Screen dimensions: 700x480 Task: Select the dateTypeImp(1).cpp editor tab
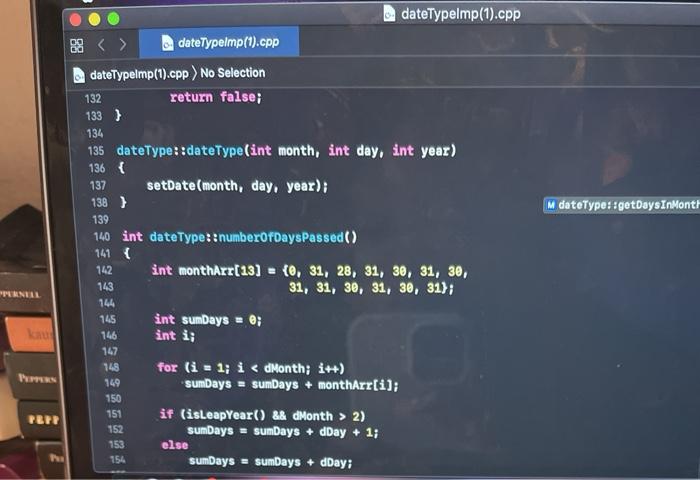point(219,42)
